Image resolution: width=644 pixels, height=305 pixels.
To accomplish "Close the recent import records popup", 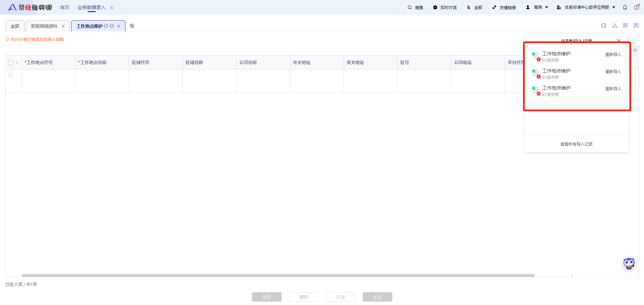I will (618, 41).
